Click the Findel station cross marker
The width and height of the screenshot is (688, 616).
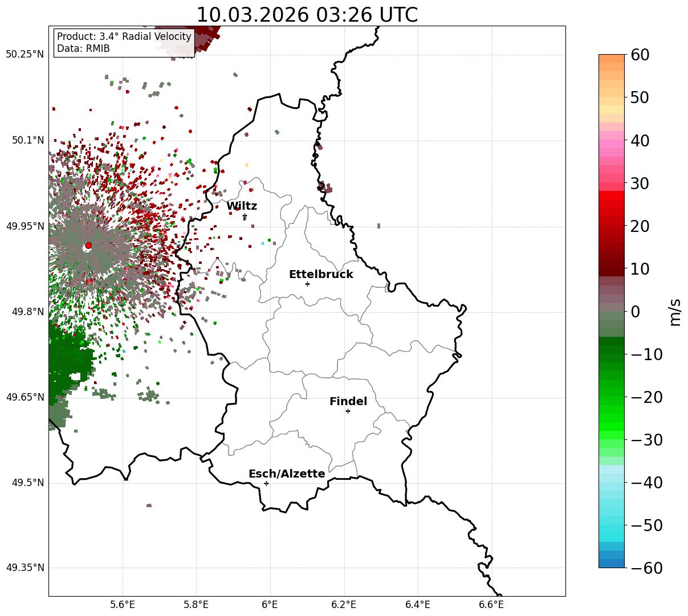(x=348, y=411)
